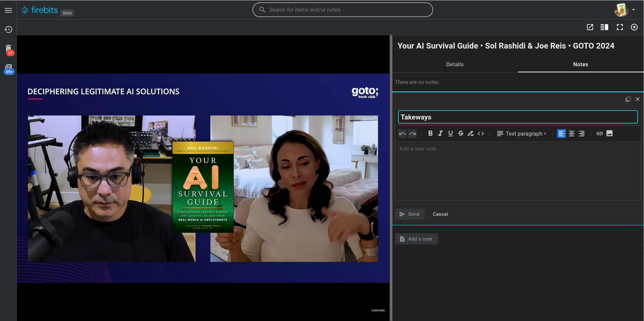Align text center
The height and width of the screenshot is (321, 644).
click(x=572, y=134)
